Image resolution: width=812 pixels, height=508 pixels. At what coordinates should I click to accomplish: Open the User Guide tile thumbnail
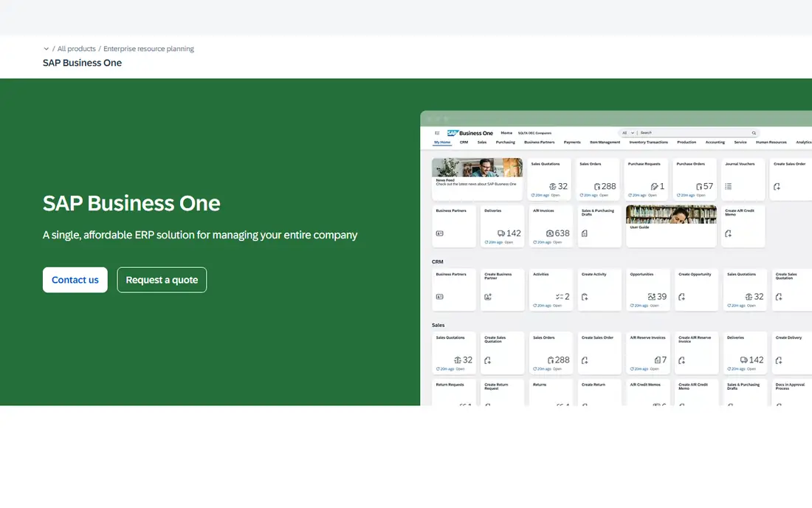coord(671,214)
